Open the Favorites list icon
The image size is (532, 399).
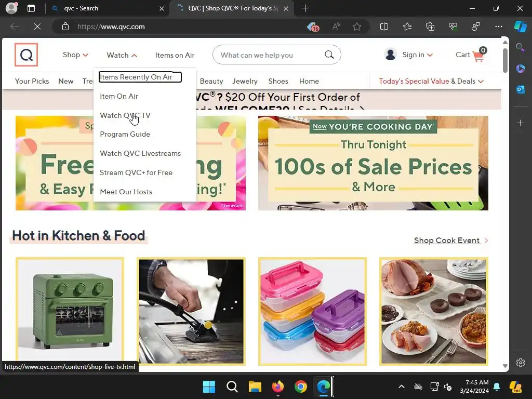coord(407,26)
